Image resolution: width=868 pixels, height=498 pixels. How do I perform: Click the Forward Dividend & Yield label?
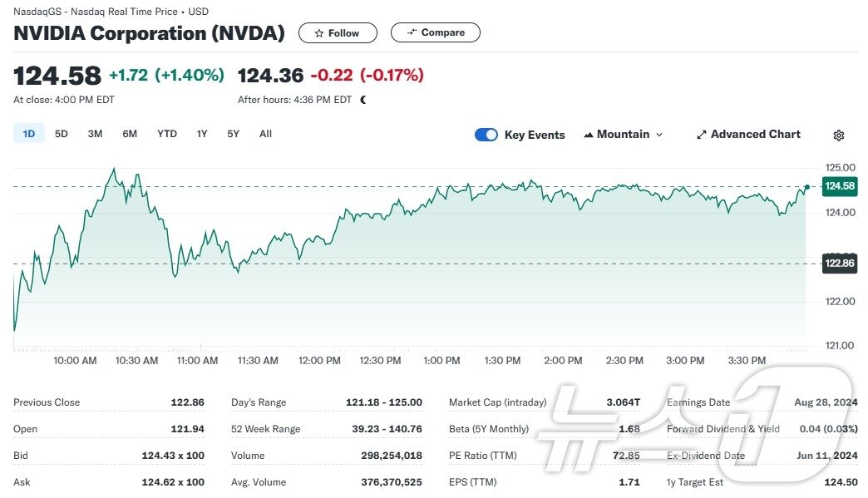(723, 429)
